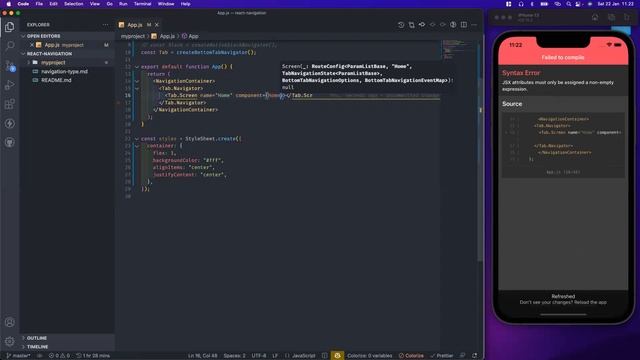Image resolution: width=640 pixels, height=360 pixels.
Task: Go to next change arrow in editor toolbar
Action: pos(443,25)
